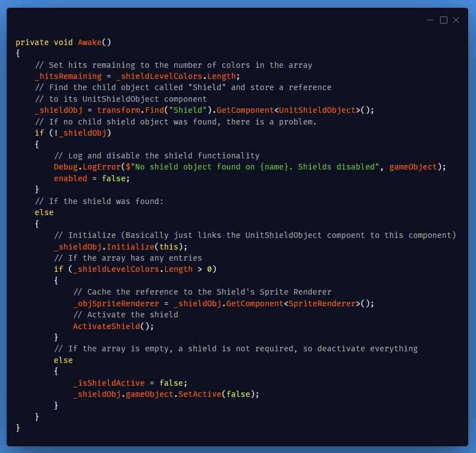Click the 'ActivateShield();' call
476x453 pixels.
pos(113,326)
